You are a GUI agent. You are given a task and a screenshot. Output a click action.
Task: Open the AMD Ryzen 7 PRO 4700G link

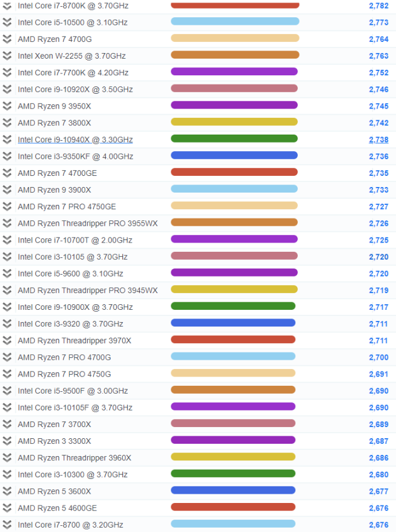tap(64, 357)
